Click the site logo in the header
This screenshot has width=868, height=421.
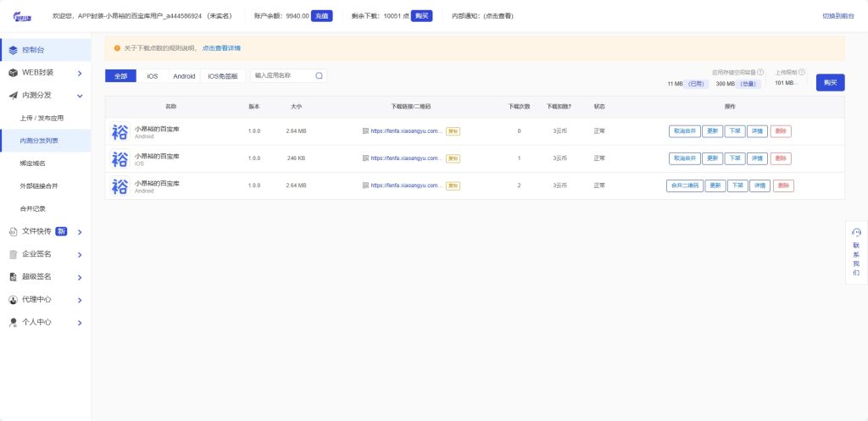(x=23, y=16)
